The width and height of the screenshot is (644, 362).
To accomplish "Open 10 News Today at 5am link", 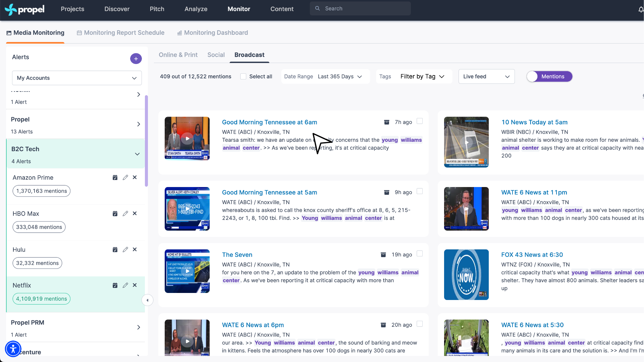I will pos(534,122).
